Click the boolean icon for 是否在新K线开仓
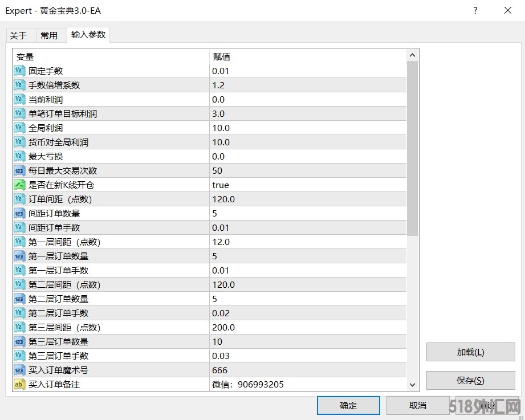 coord(19,185)
